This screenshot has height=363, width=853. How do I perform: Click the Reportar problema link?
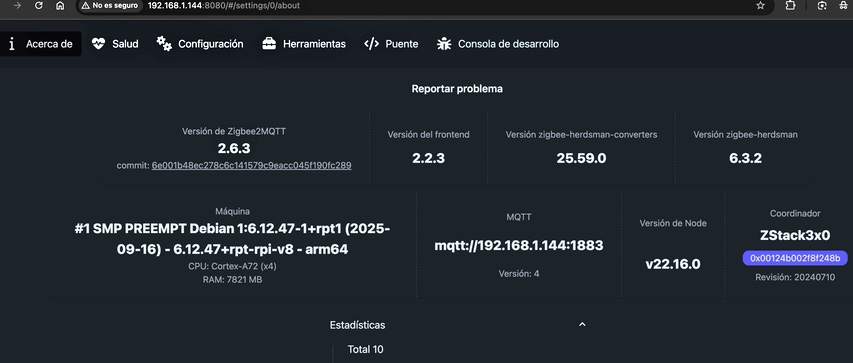click(x=457, y=89)
